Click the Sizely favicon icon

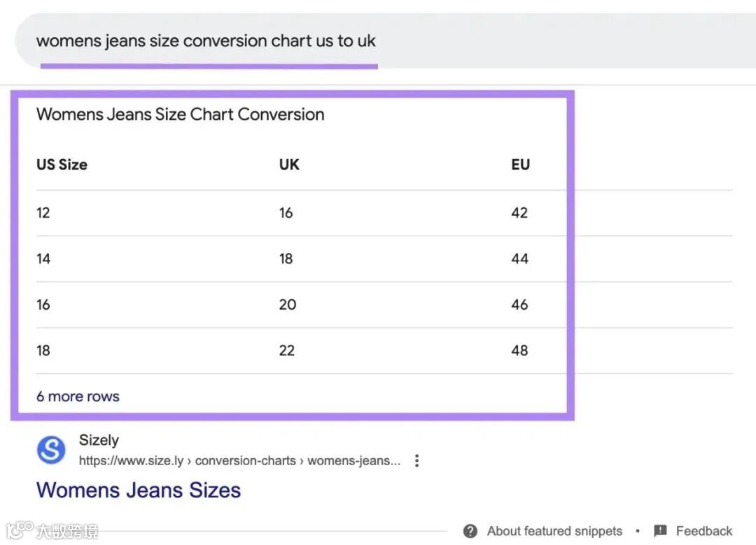[51, 450]
